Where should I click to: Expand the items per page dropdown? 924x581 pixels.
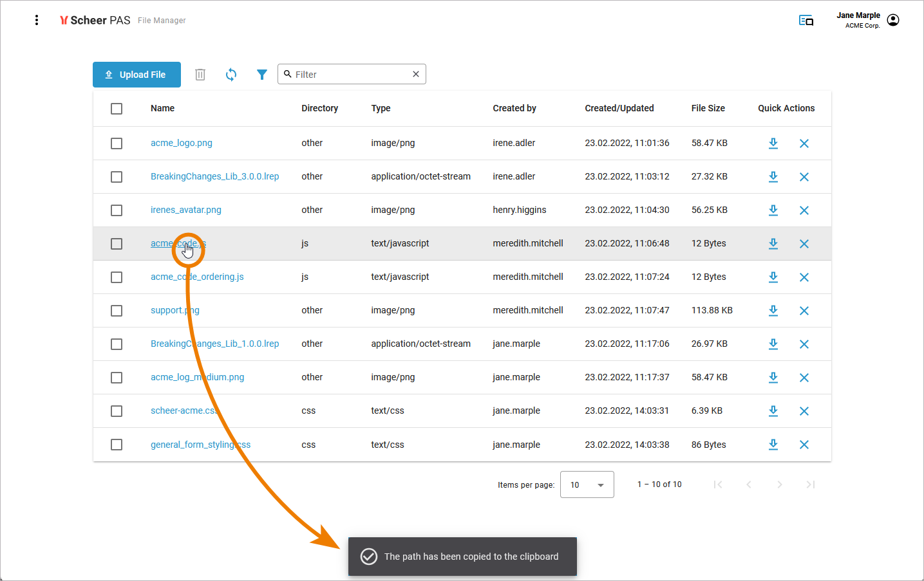587,484
